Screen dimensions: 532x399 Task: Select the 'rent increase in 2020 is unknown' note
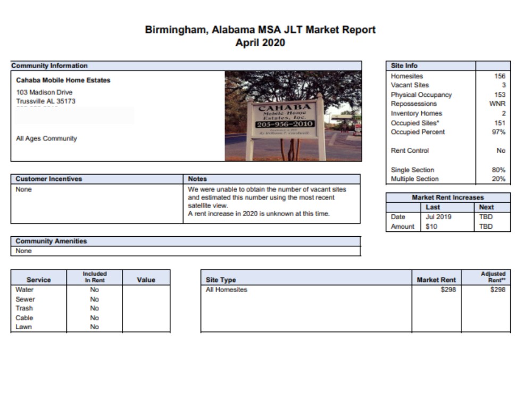[x=259, y=214]
